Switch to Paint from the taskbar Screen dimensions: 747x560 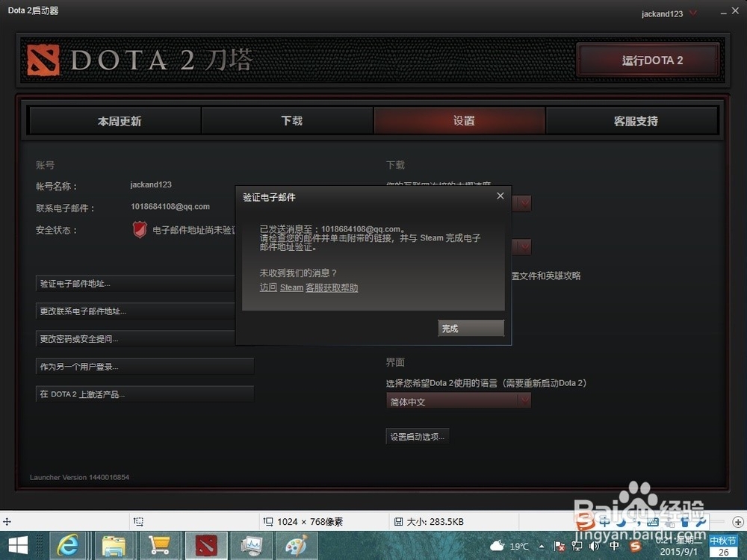(x=297, y=546)
